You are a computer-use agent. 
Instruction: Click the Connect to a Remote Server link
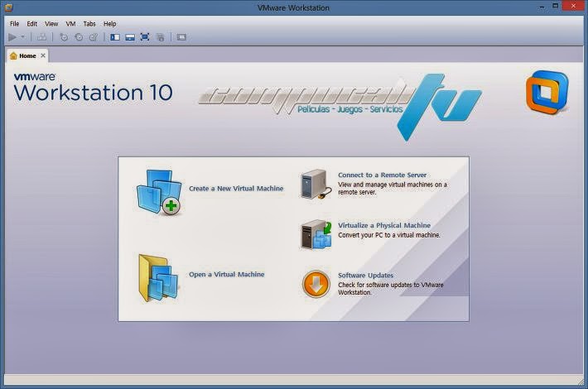382,175
